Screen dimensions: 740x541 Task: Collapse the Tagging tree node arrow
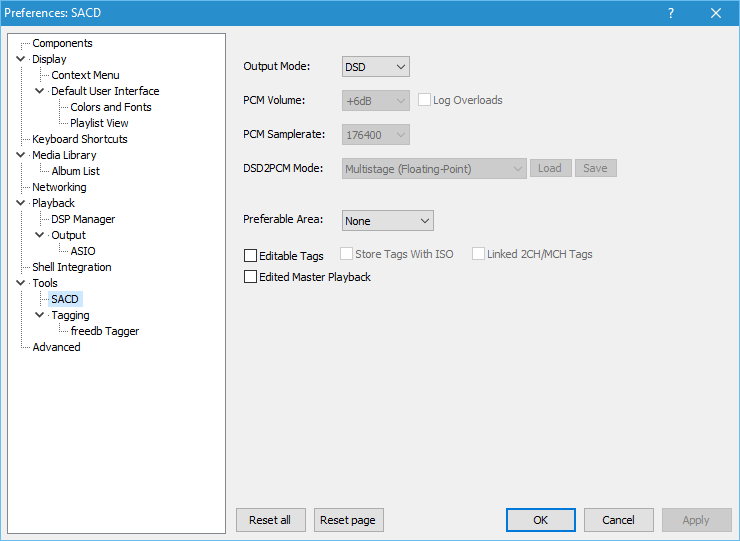(x=40, y=315)
